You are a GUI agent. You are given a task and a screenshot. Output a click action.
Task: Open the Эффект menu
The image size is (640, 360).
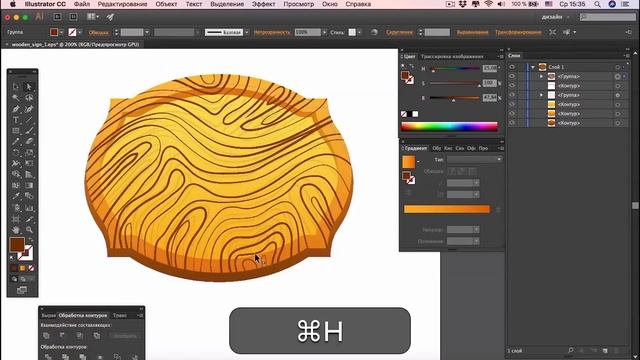tap(263, 4)
